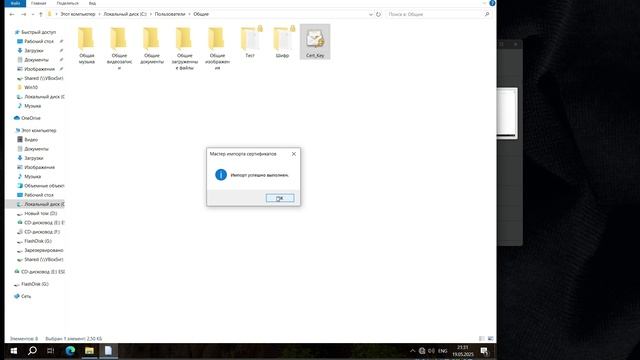Viewport: 640px width, 360px height.
Task: Open the locked Шифр folder
Action: click(282, 42)
